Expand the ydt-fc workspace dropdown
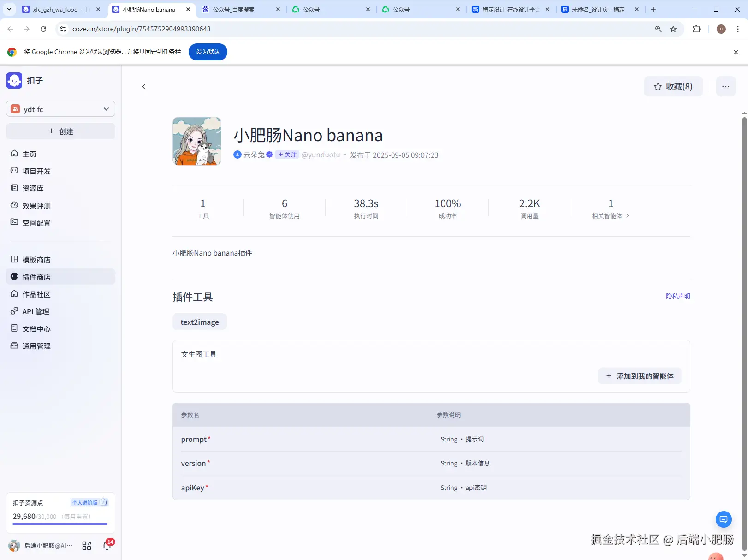Image resolution: width=748 pixels, height=560 pixels. coord(60,109)
